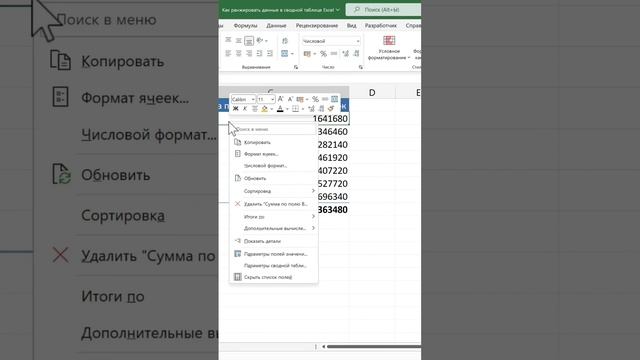Toggle bottom align in ribbon
Screen dimensions: 640x360
pos(249,41)
